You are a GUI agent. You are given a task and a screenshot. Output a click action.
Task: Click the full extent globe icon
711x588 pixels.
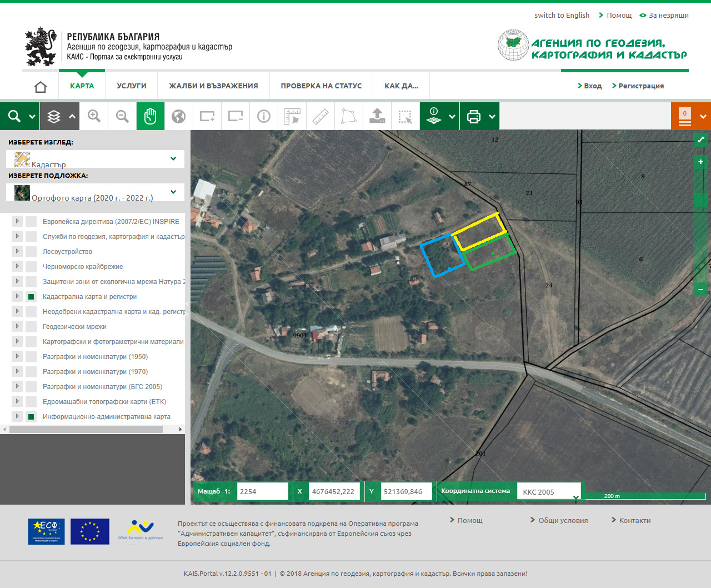point(178,116)
